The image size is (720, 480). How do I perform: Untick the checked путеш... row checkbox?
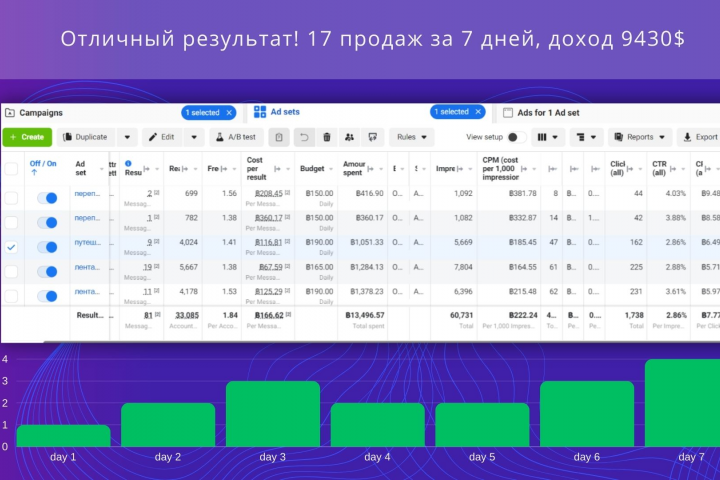11,247
